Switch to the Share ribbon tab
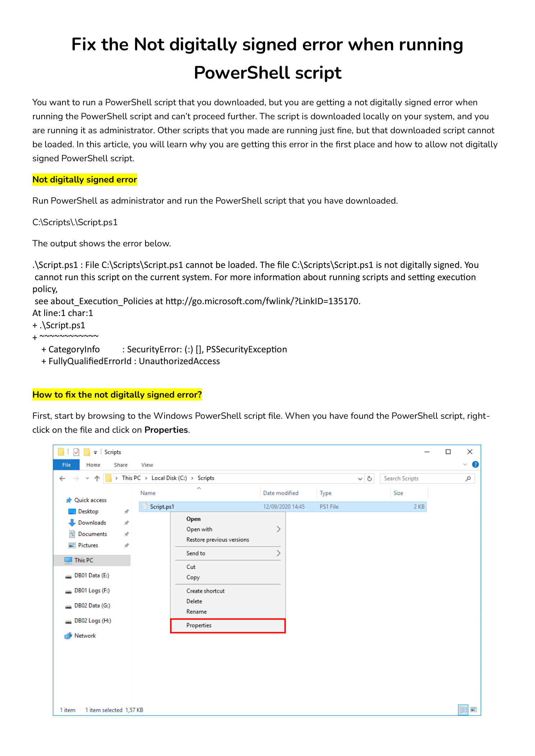Viewport: 535px width, 756px height. pos(121,465)
